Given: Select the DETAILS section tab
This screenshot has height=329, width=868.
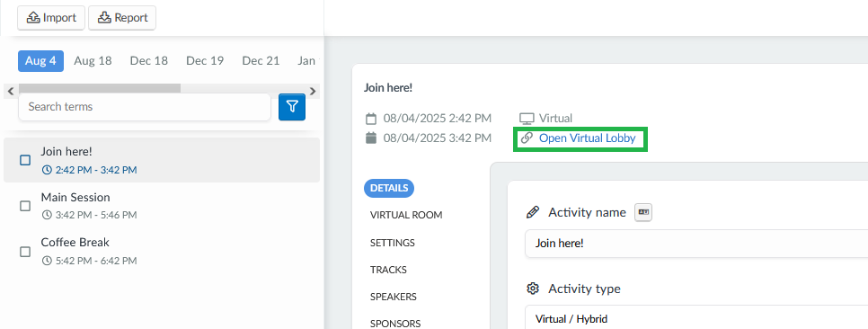Looking at the screenshot, I should (389, 188).
